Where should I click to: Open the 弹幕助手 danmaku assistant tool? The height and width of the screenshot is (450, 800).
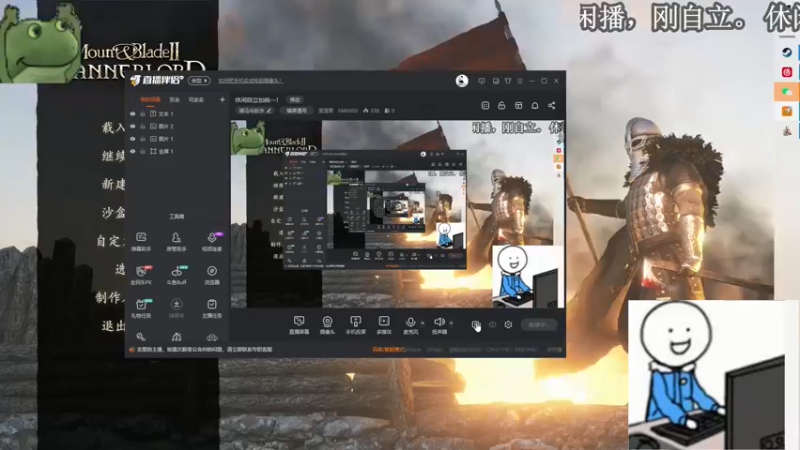(141, 241)
